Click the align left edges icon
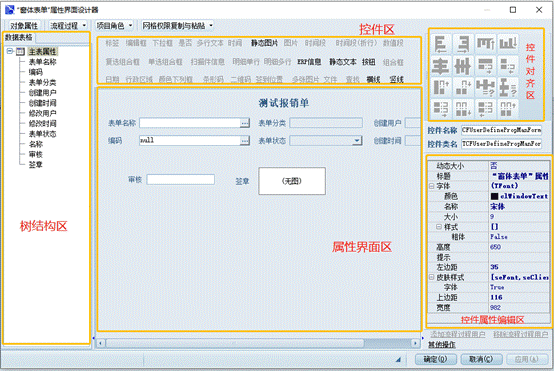The image size is (554, 371). click(440, 44)
